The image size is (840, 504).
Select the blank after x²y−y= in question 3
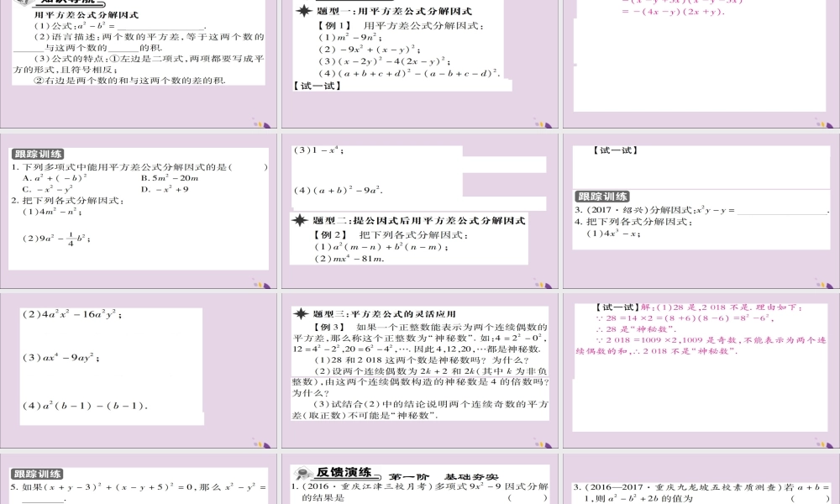[783, 211]
